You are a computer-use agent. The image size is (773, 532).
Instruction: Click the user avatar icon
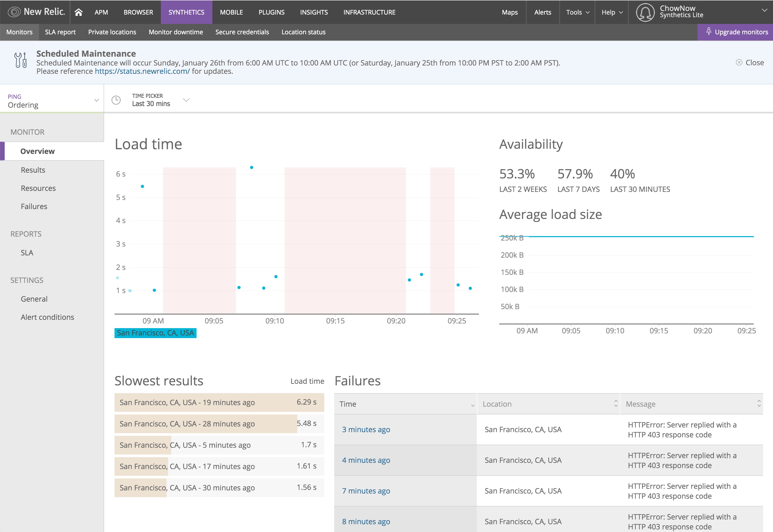coord(645,12)
